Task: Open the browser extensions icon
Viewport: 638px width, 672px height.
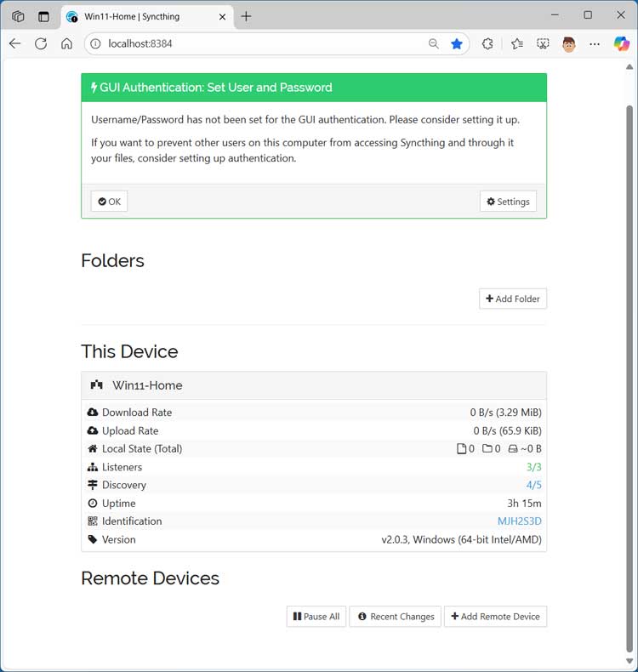Action: [x=487, y=43]
